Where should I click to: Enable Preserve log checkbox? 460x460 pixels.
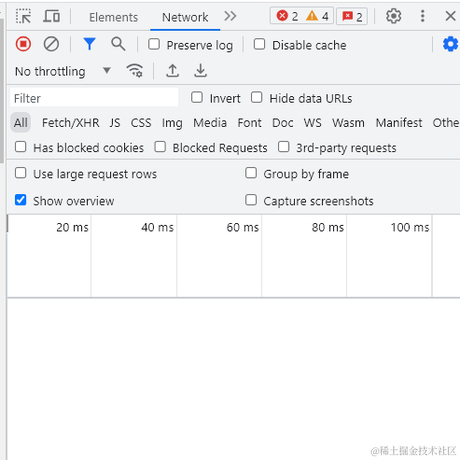pos(154,44)
